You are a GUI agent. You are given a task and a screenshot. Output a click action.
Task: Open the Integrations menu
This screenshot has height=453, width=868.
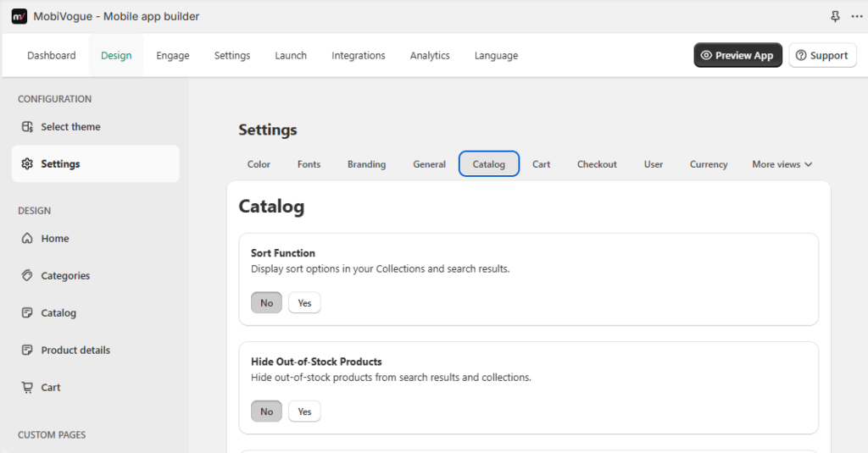click(x=359, y=55)
